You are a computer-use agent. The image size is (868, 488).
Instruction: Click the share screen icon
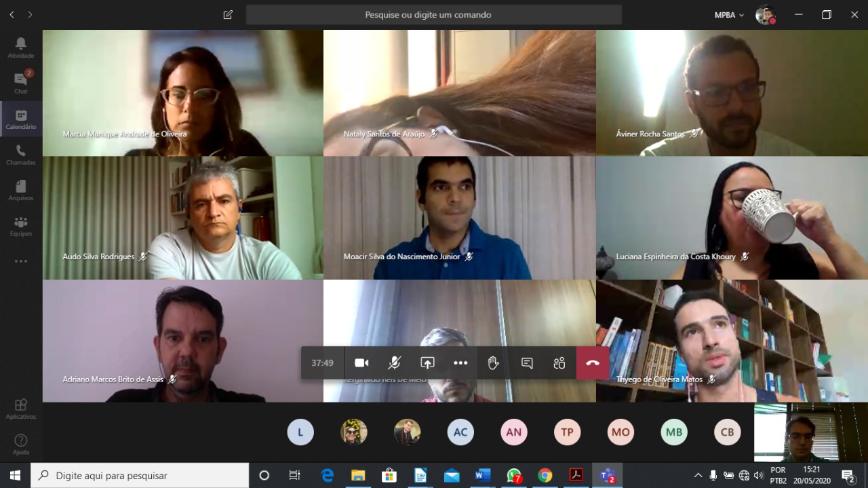pos(427,363)
